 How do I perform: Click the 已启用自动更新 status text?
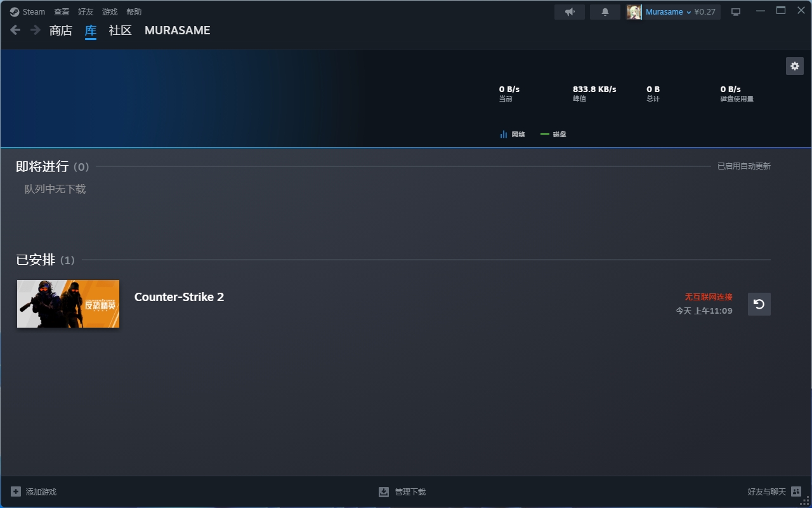744,166
